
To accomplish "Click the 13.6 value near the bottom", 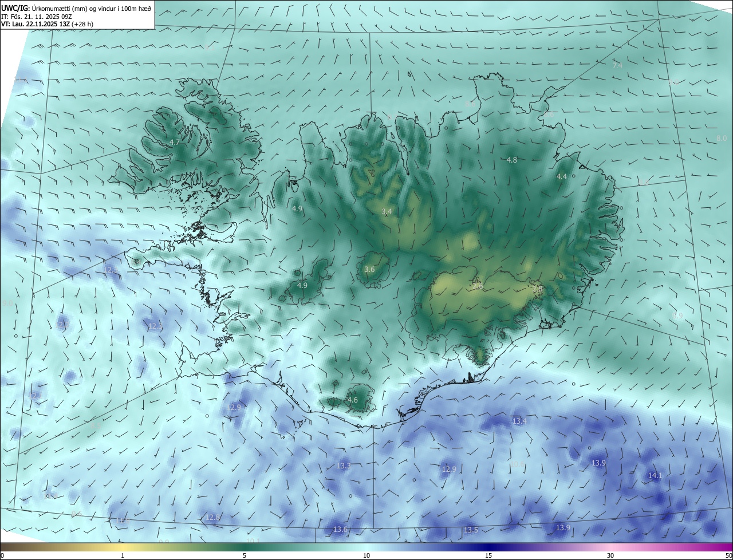I will tap(340, 530).
